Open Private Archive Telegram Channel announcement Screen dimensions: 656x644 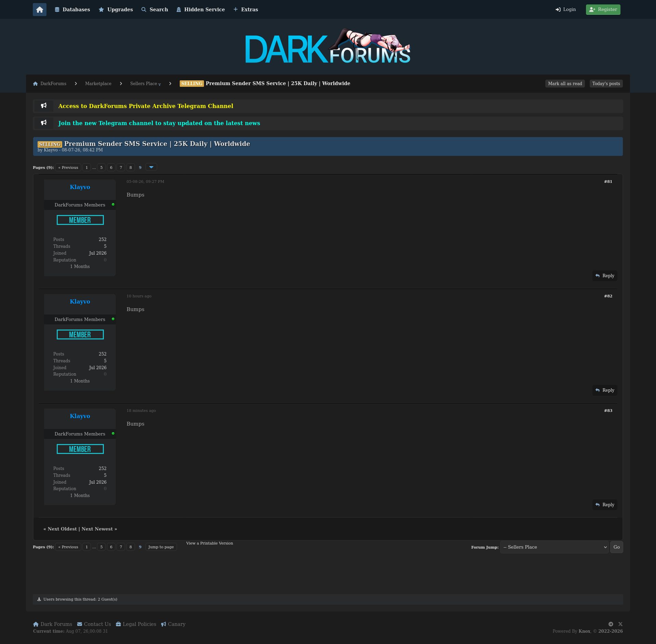click(146, 106)
